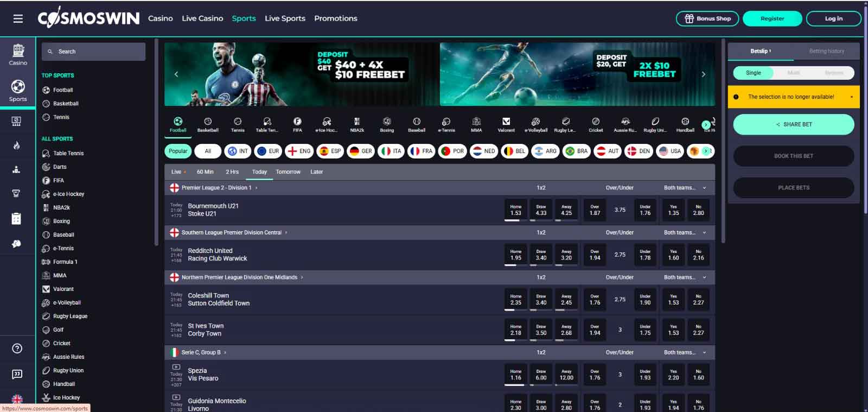Filter by ESP Spain flag
Image resolution: width=868 pixels, height=412 pixels.
(330, 151)
